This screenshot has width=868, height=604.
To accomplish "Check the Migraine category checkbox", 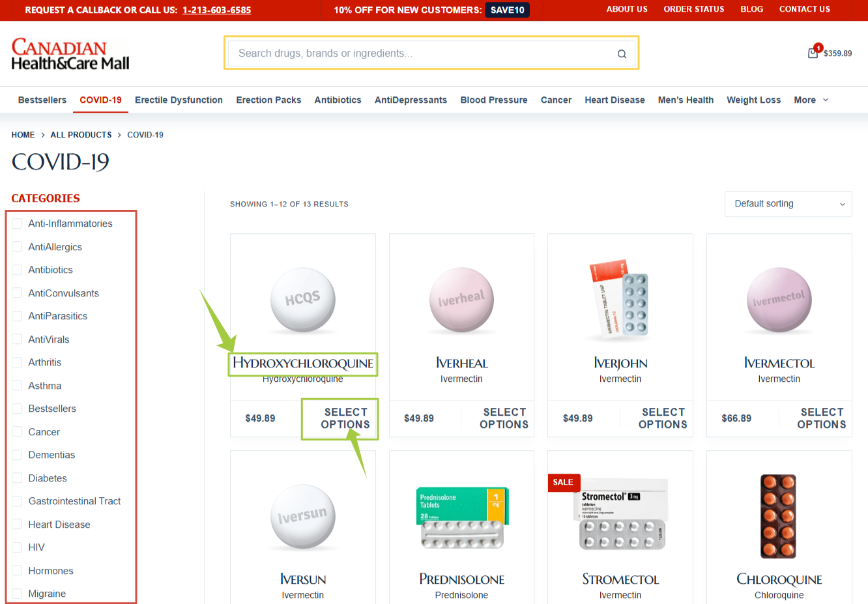I will pyautogui.click(x=17, y=594).
